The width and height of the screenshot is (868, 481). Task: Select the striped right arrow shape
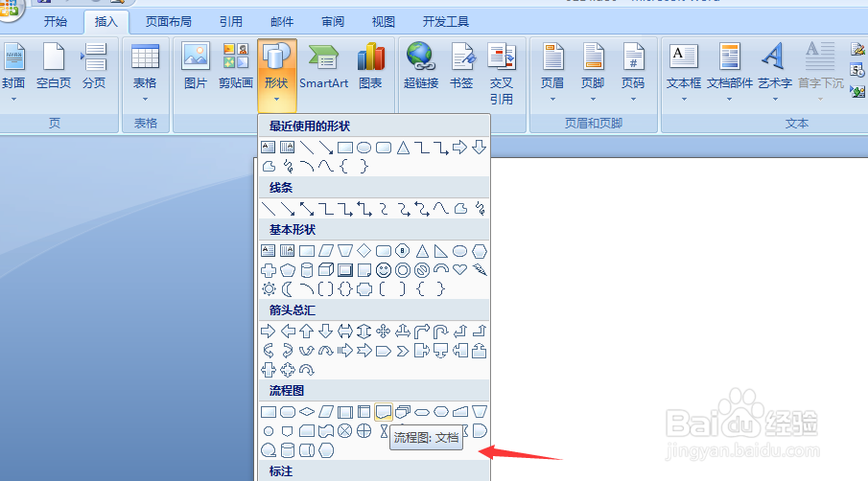345,351
